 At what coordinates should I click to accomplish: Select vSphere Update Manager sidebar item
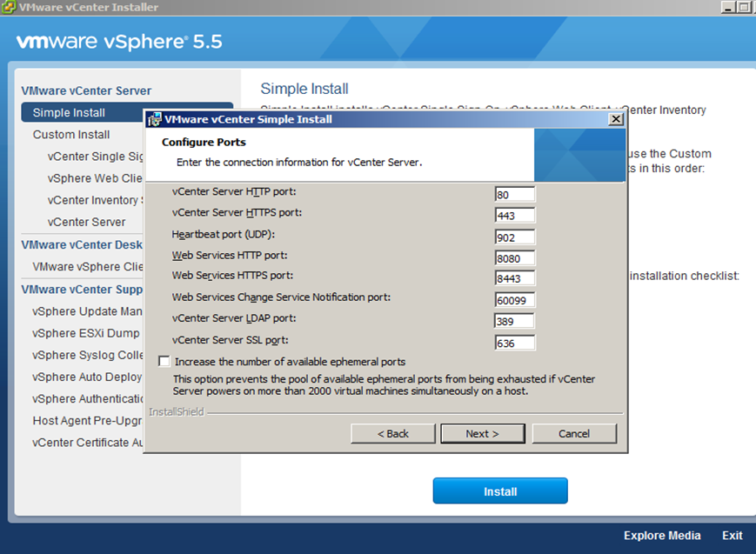87,311
